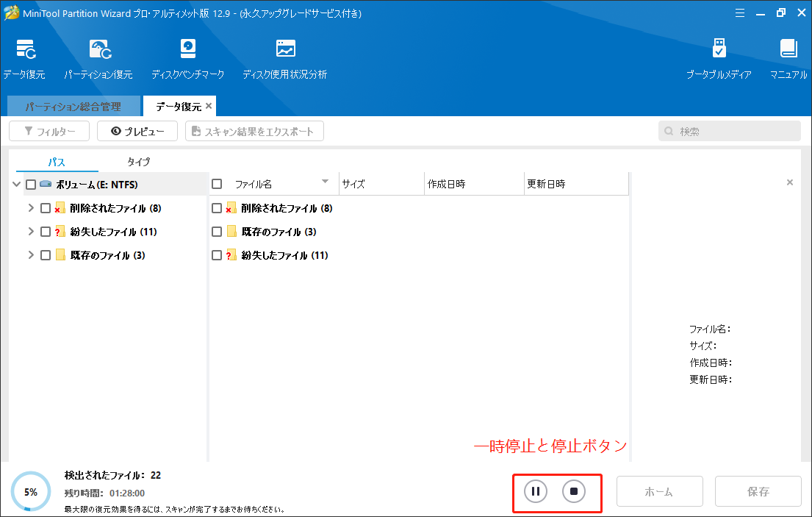Click existing-files folder icon in the tree
Screen dimensions: 812x517
(x=60, y=255)
